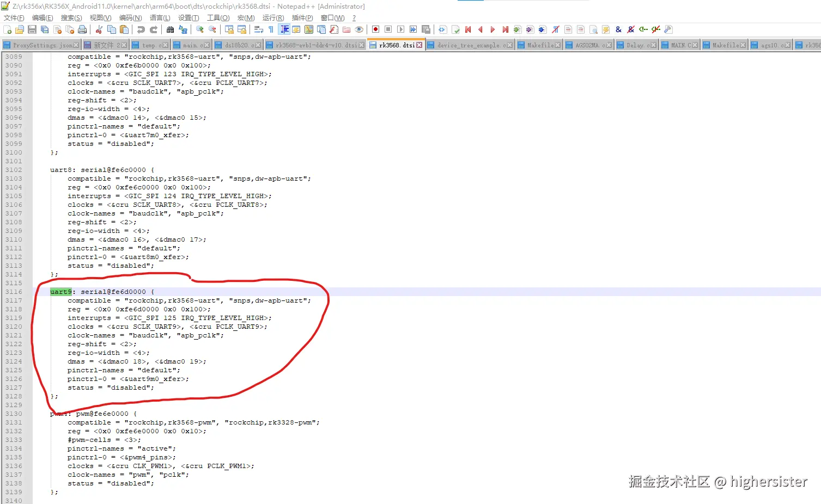The image size is (821, 504).
Task: Toggle word wrap in the toolbar
Action: (259, 29)
